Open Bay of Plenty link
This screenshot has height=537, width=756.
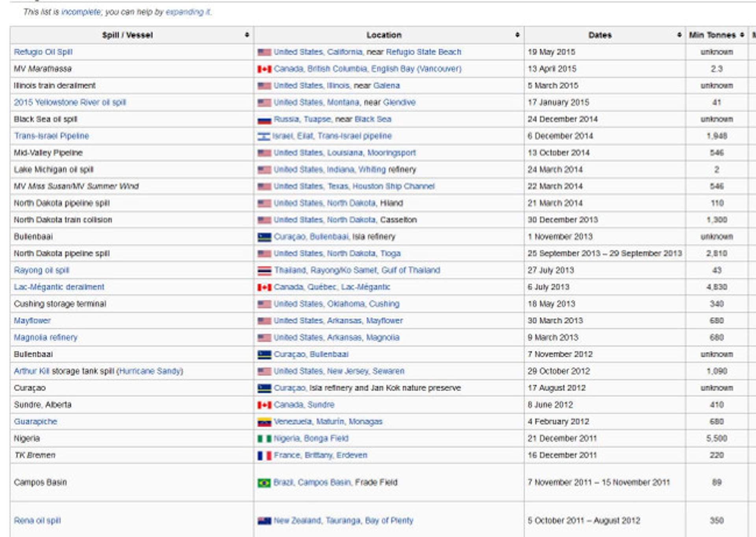(x=389, y=520)
